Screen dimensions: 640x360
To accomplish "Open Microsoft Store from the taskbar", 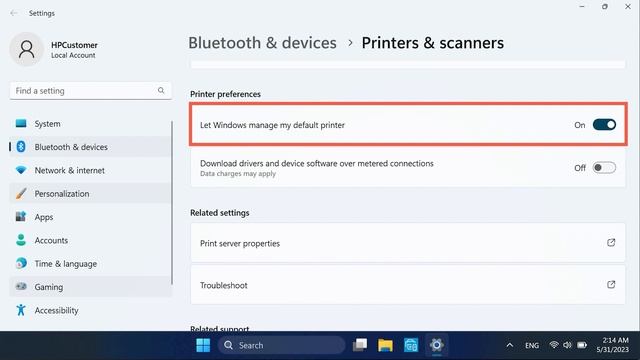I will coord(411,345).
